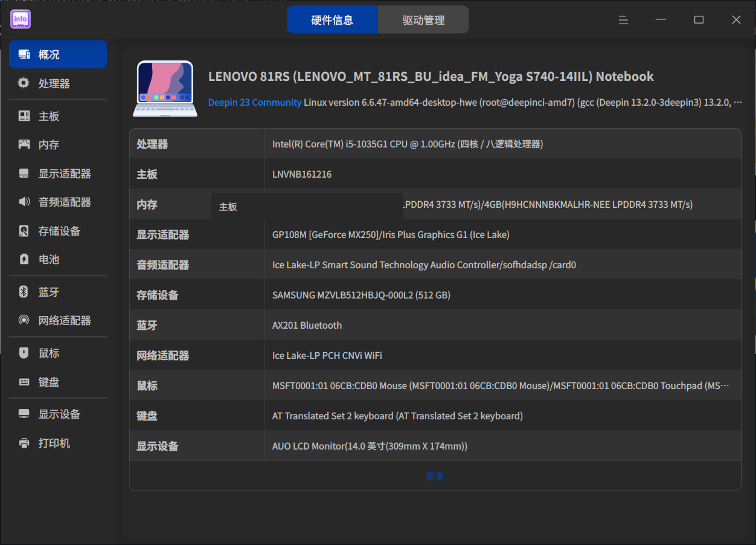This screenshot has height=545, width=756.
Task: Click the Ice Lake-LP PCH CNVi WiFi value
Action: tap(327, 355)
